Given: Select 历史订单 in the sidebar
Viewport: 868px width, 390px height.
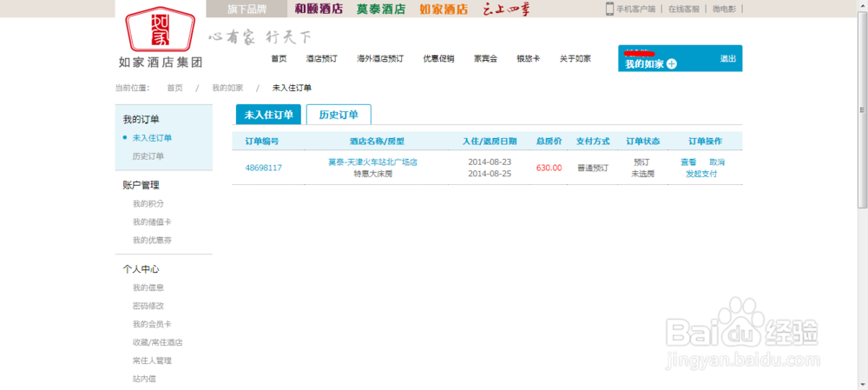Looking at the screenshot, I should tap(148, 156).
